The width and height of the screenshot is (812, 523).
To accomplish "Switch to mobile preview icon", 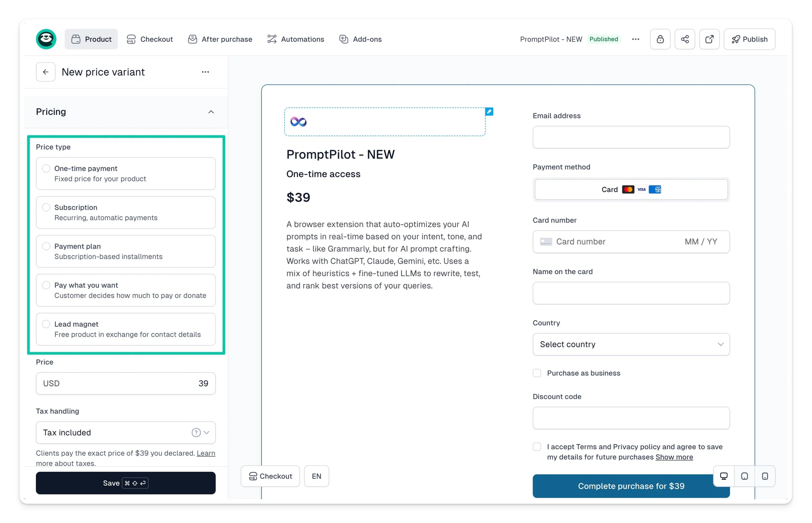I will pos(764,476).
